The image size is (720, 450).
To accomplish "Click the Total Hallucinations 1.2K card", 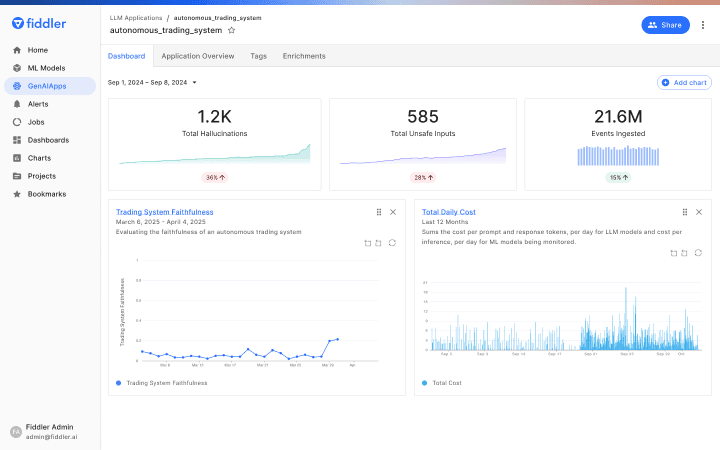I will coord(214,144).
